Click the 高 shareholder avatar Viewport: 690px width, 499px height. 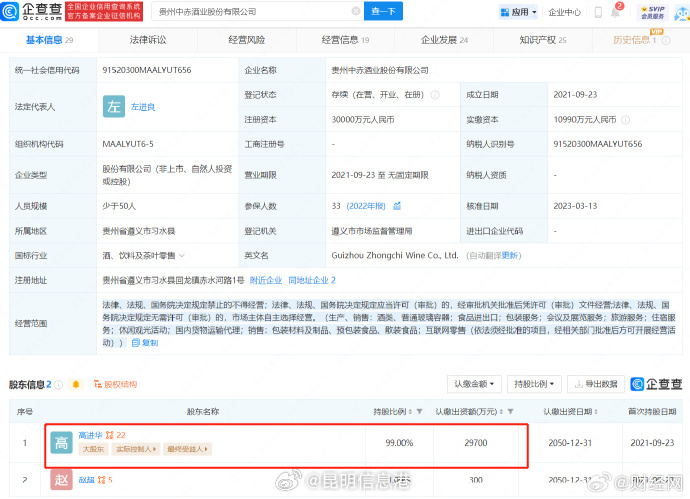[x=62, y=443]
